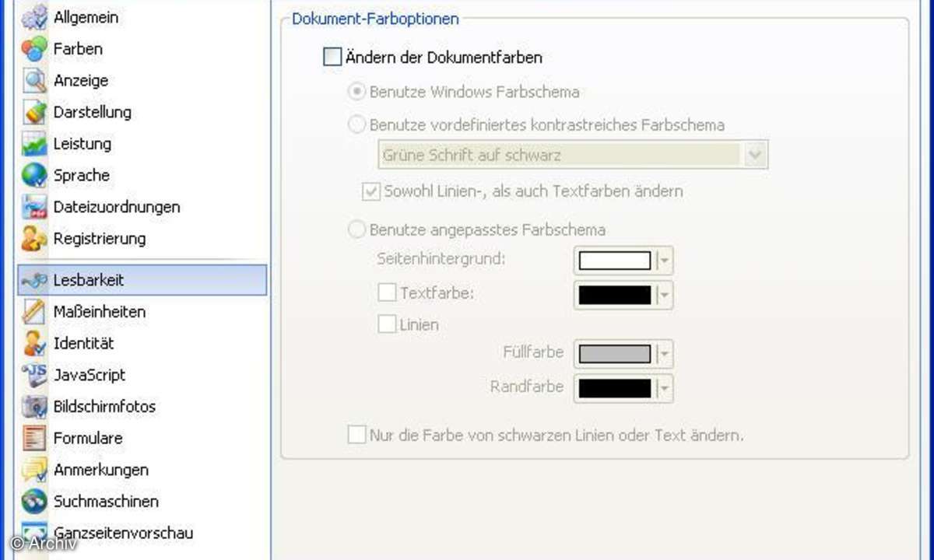
Task: Open the Seitenhintergrund color dropdown arrow
Action: coord(664,260)
